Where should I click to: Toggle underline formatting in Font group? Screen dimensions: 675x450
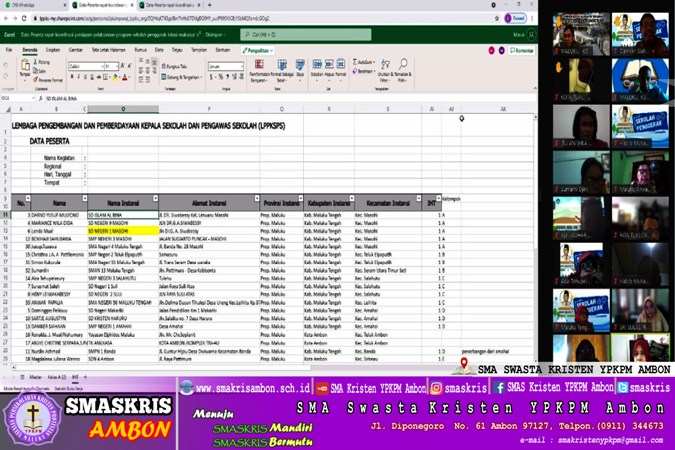click(85, 77)
